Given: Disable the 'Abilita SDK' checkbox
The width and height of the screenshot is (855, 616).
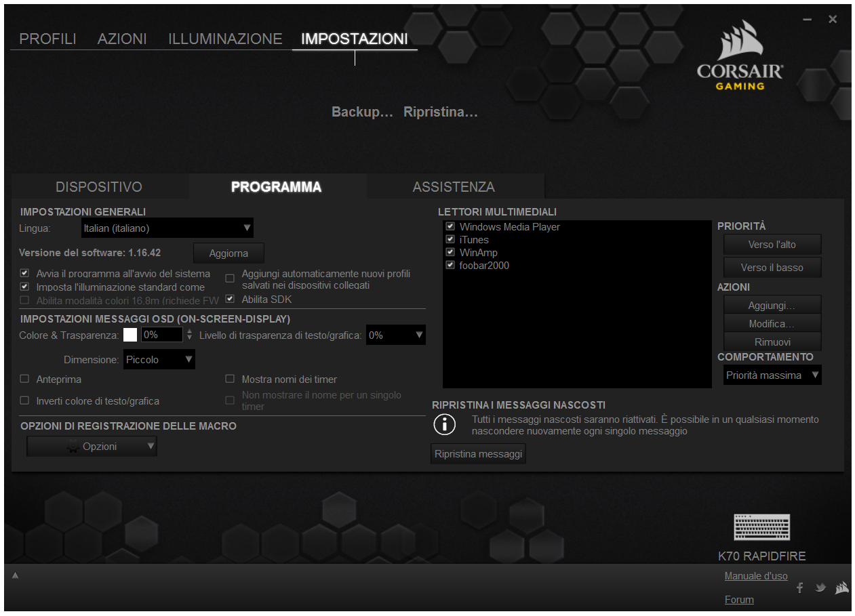Looking at the screenshot, I should tap(230, 299).
